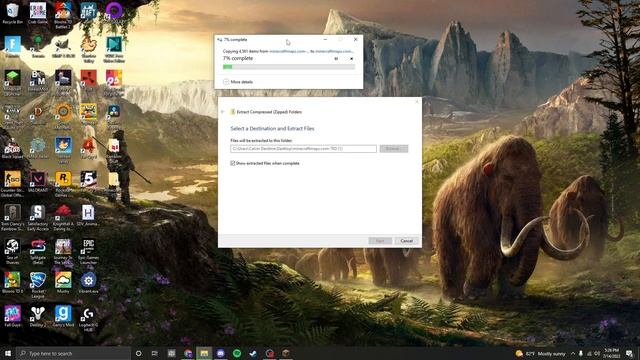The width and height of the screenshot is (640, 360).
Task: Click the copy destination folder link
Action: tap(334, 51)
